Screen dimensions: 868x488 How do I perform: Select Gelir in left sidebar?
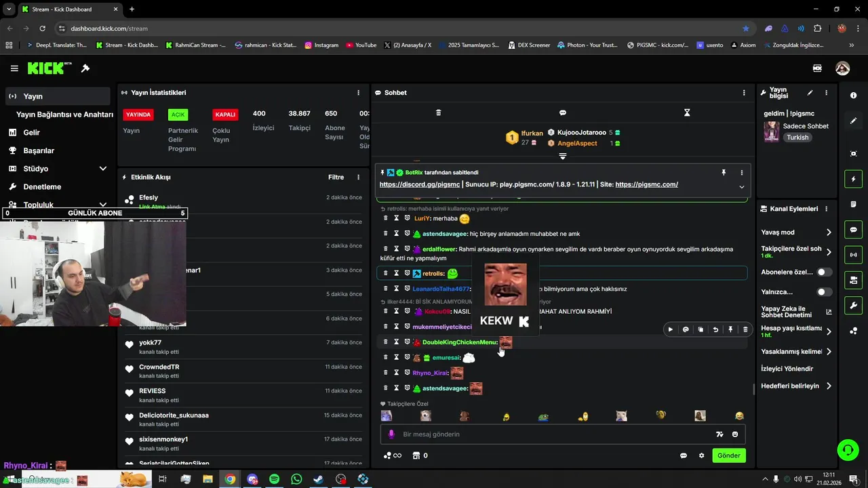[58, 133]
